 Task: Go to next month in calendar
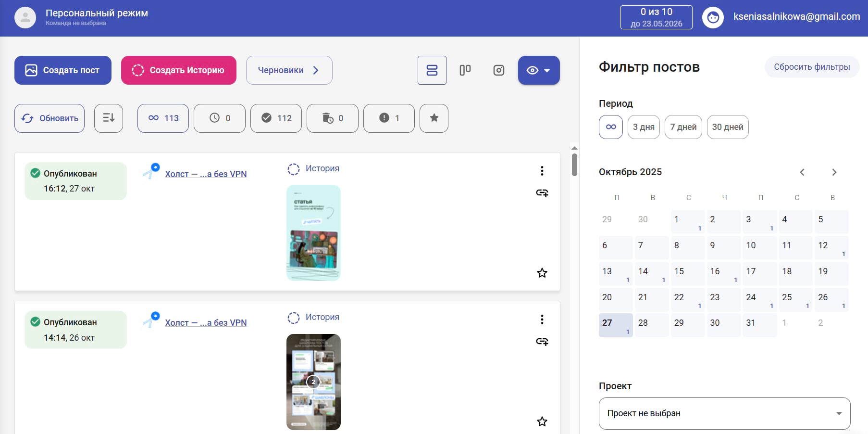click(835, 172)
